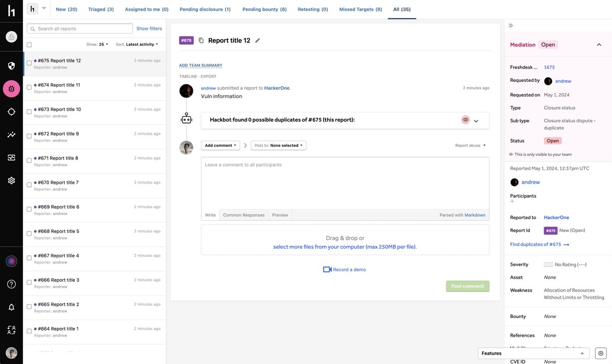Click the Hackbot robot icon in timeline

point(187,118)
